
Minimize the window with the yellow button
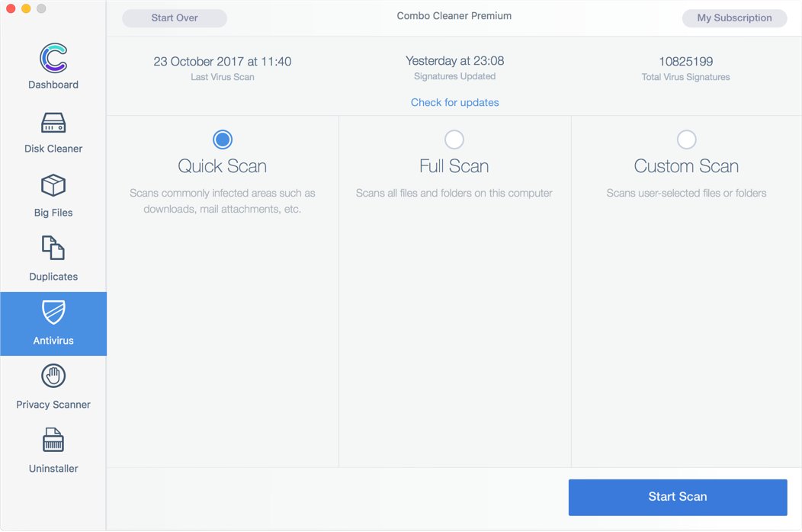(26, 8)
